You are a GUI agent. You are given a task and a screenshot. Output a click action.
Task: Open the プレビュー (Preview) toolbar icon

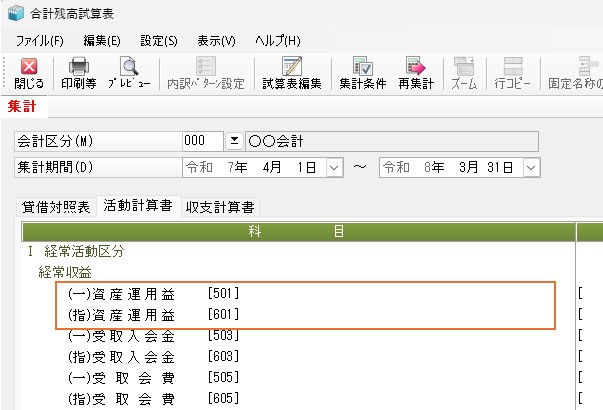[129, 74]
